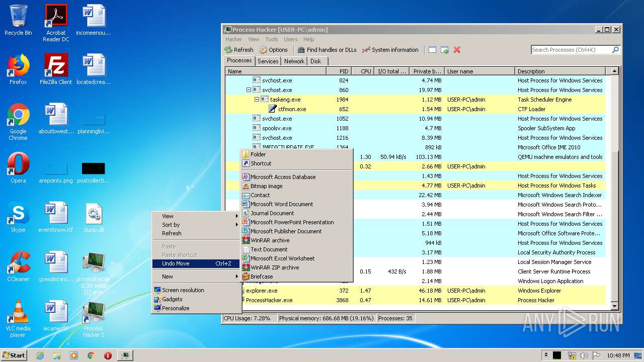Click Undo Move in context menu
This screenshot has height=362, width=644.
point(197,263)
